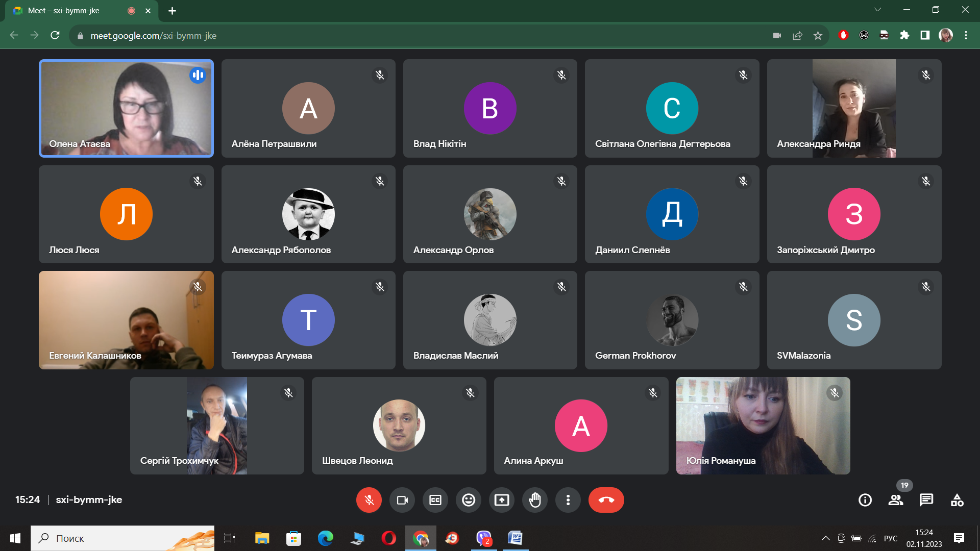Image resolution: width=980 pixels, height=551 pixels.
Task: Expand the tab search chevron
Action: point(877,10)
